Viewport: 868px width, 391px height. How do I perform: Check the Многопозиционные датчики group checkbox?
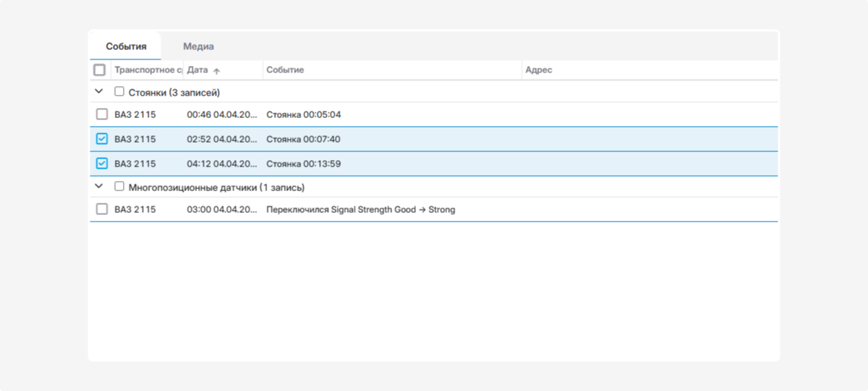coord(119,187)
